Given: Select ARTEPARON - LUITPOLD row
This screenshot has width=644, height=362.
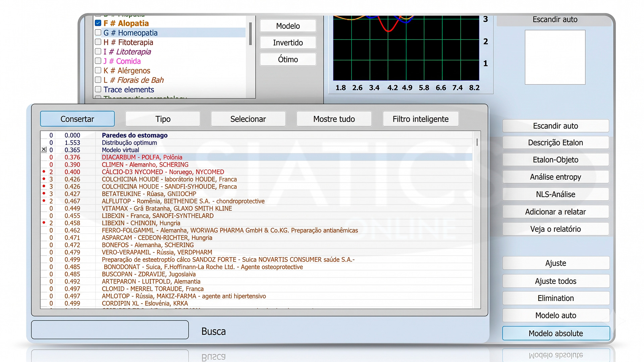Looking at the screenshot, I should tap(257, 282).
